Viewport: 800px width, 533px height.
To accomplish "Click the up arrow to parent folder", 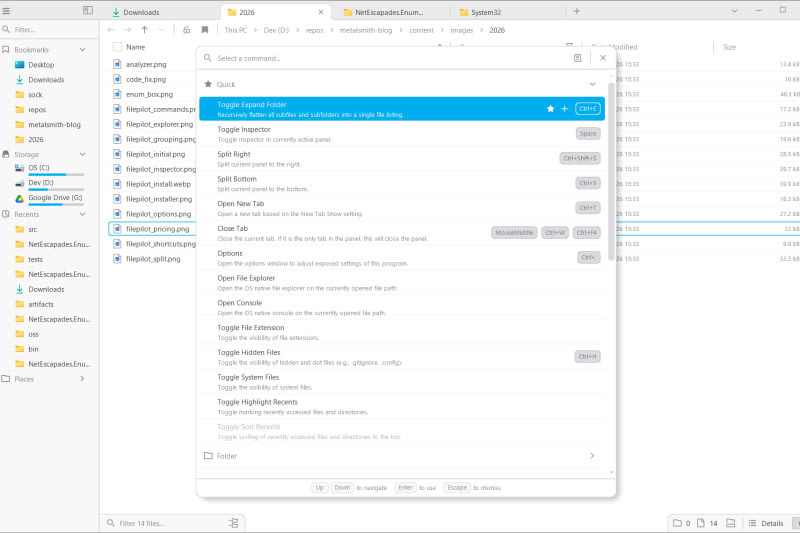I will pos(144,30).
